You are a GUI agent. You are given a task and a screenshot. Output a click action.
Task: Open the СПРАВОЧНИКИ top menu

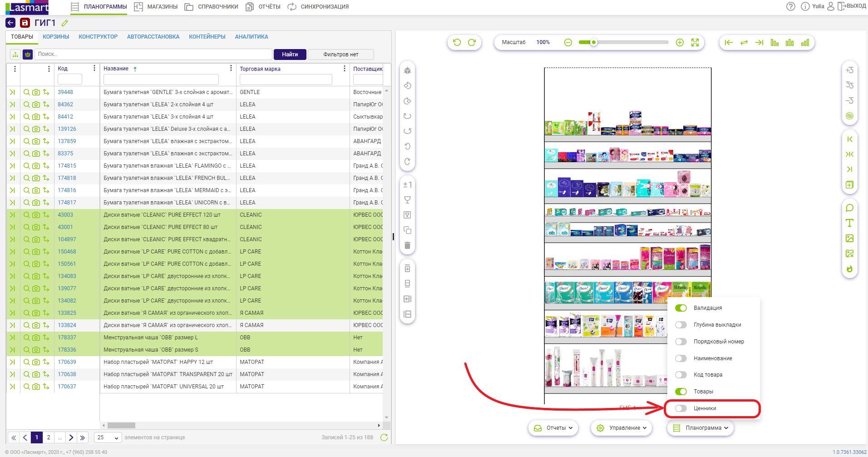(211, 7)
